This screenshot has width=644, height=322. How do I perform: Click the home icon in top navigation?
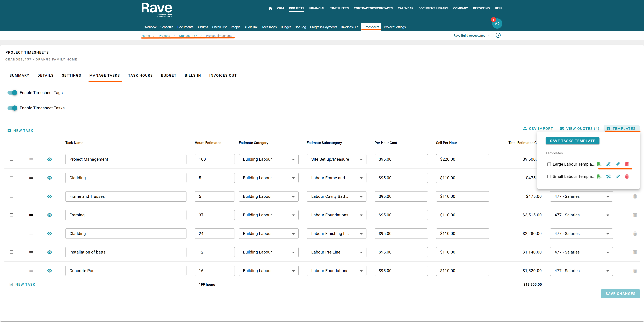coord(270,8)
